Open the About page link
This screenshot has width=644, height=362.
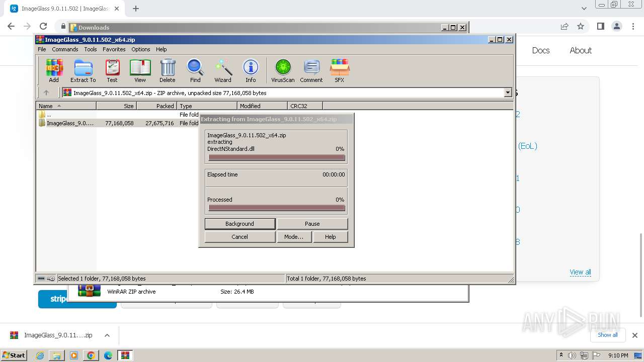click(581, 50)
